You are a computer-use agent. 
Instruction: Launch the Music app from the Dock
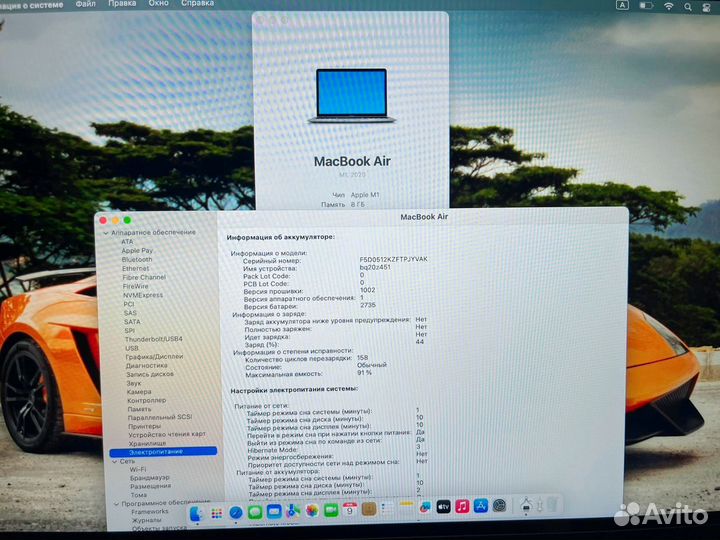coord(462,506)
